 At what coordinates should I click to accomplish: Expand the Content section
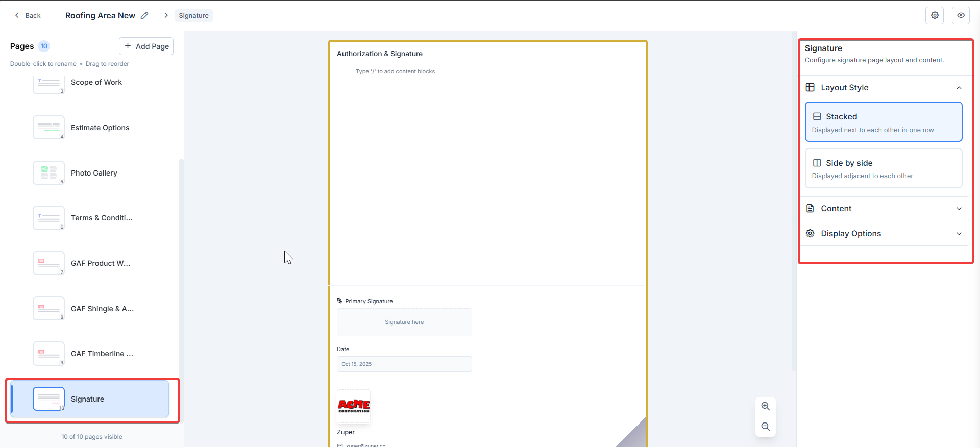coord(884,209)
